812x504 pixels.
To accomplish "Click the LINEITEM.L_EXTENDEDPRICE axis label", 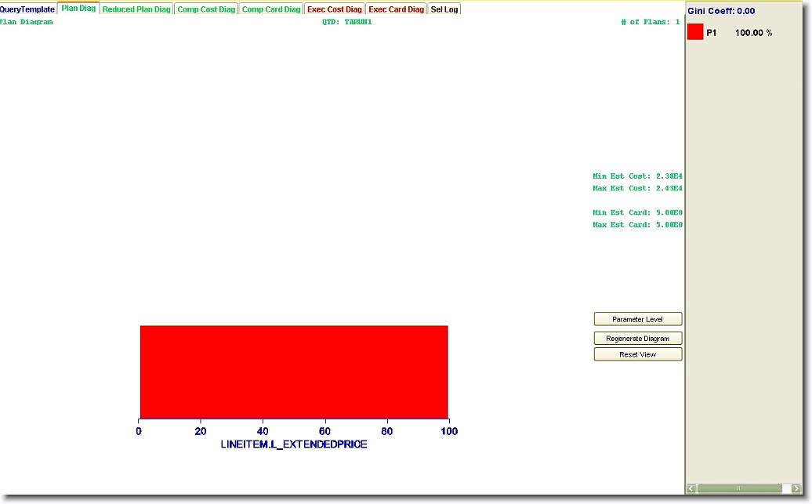I will tap(294, 444).
